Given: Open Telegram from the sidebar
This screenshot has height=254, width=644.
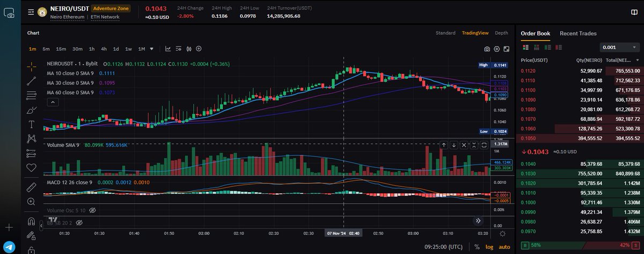Looking at the screenshot, I should coord(9,246).
